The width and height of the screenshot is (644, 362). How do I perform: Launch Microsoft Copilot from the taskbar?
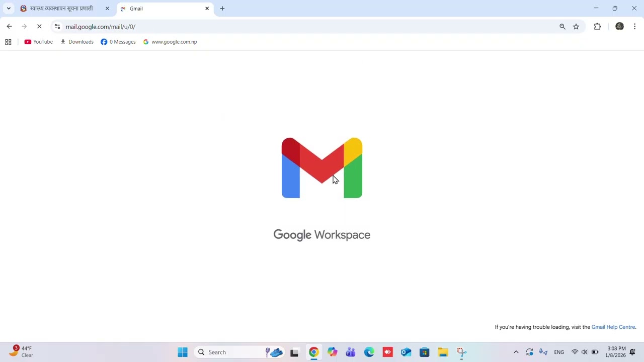(332, 352)
